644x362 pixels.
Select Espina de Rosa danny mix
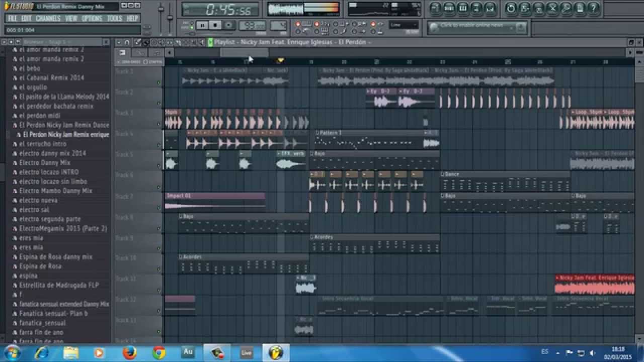point(55,257)
